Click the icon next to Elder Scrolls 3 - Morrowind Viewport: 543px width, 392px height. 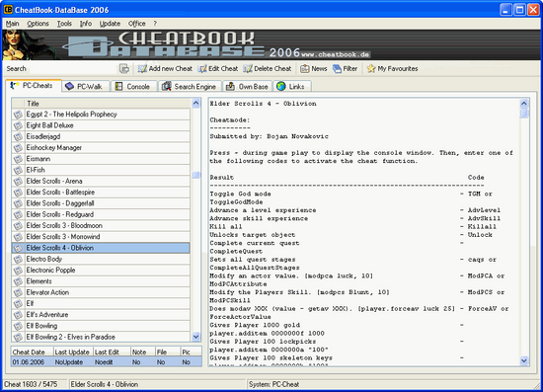18,237
